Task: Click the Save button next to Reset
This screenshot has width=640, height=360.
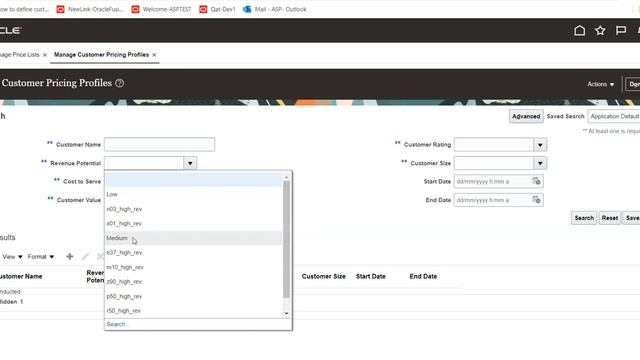Action: tap(632, 218)
